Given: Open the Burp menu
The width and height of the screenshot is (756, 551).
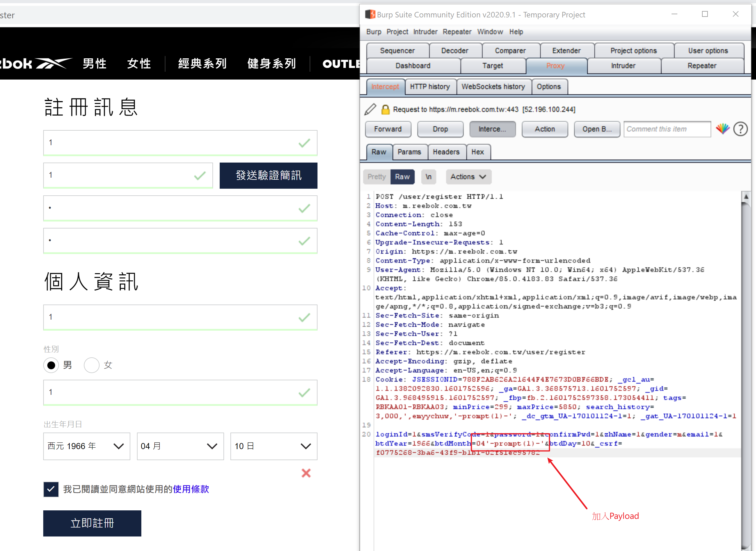Looking at the screenshot, I should coord(374,32).
